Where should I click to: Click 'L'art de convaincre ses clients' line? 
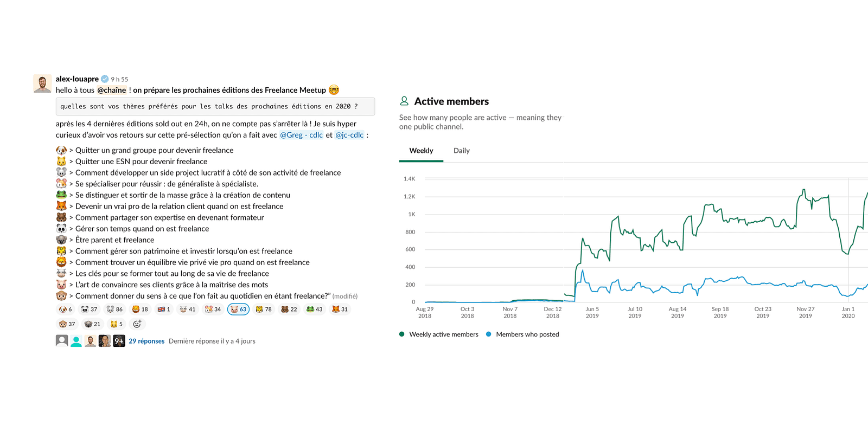pyautogui.click(x=171, y=285)
